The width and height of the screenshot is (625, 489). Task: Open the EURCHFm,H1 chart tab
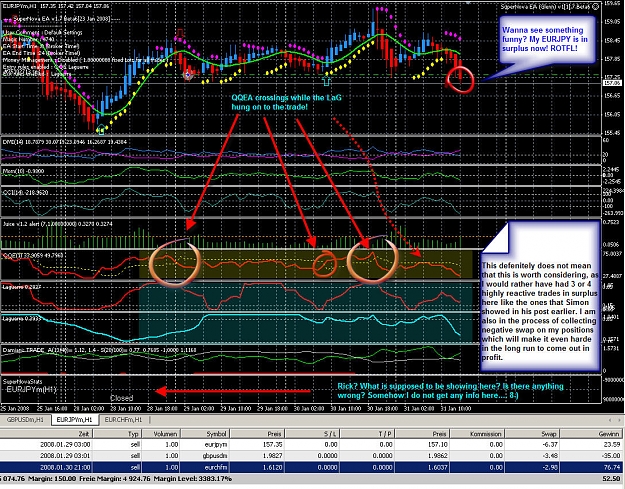point(123,420)
